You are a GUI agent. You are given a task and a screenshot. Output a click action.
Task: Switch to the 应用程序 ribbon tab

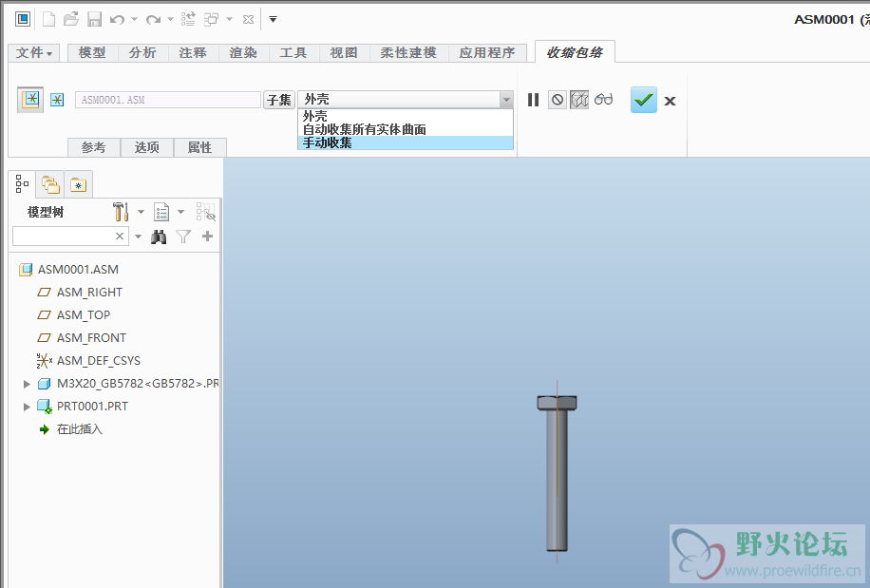point(487,52)
